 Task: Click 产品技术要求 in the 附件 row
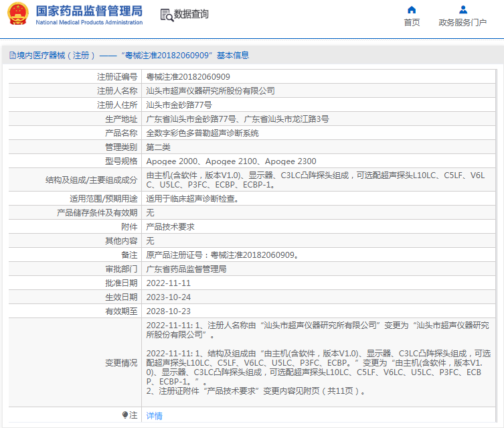(171, 227)
